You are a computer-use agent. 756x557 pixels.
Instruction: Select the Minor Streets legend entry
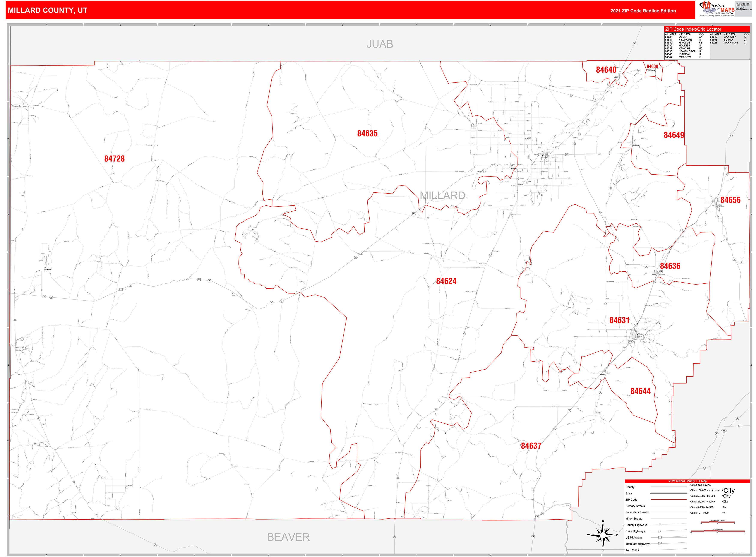634,519
